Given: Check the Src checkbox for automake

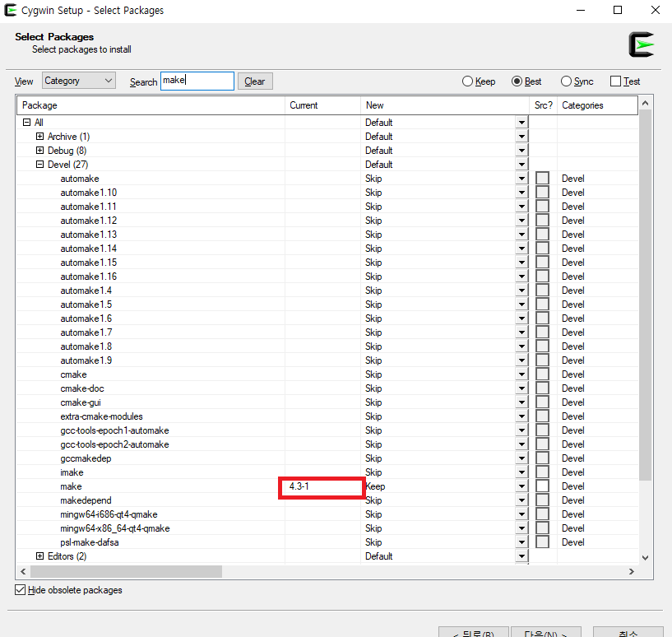Looking at the screenshot, I should [x=543, y=179].
